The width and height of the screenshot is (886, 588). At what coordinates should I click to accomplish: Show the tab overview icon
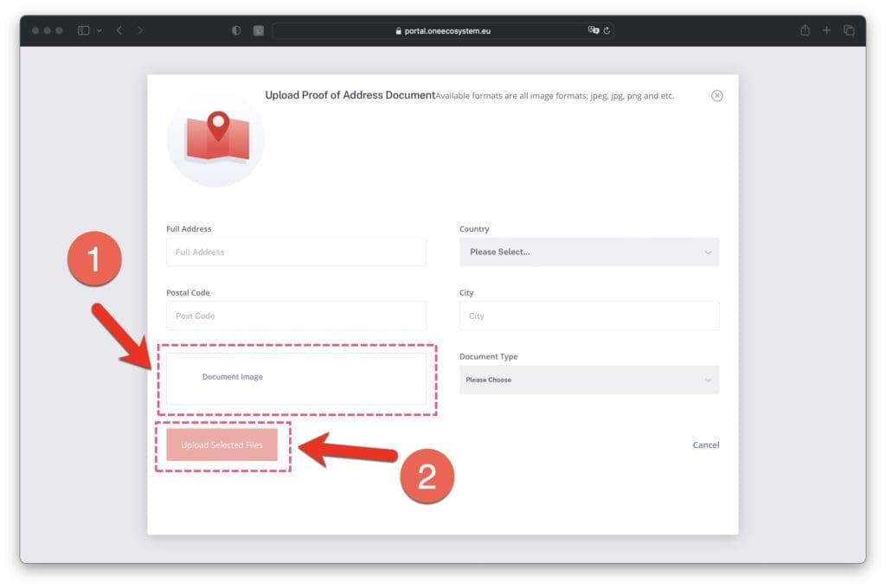click(849, 30)
